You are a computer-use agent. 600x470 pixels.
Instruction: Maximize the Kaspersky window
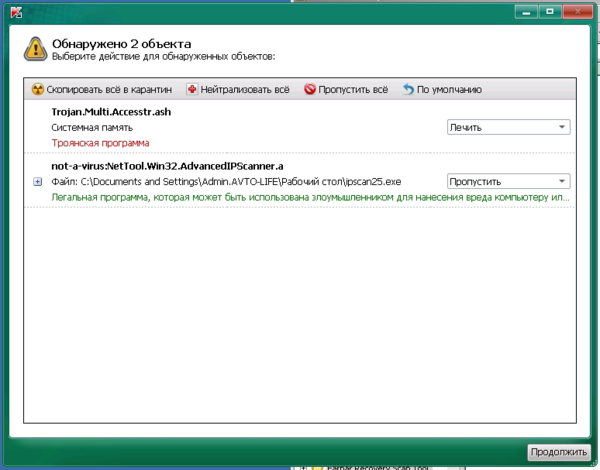(550, 12)
